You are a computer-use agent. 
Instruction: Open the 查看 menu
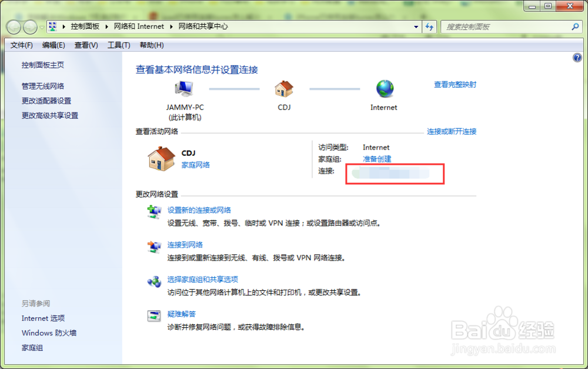(85, 45)
